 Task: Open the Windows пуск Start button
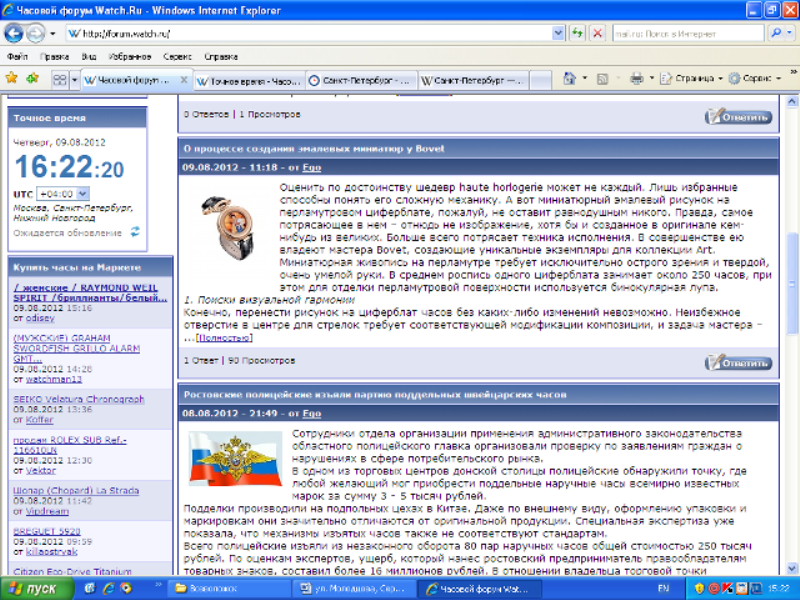(x=37, y=589)
